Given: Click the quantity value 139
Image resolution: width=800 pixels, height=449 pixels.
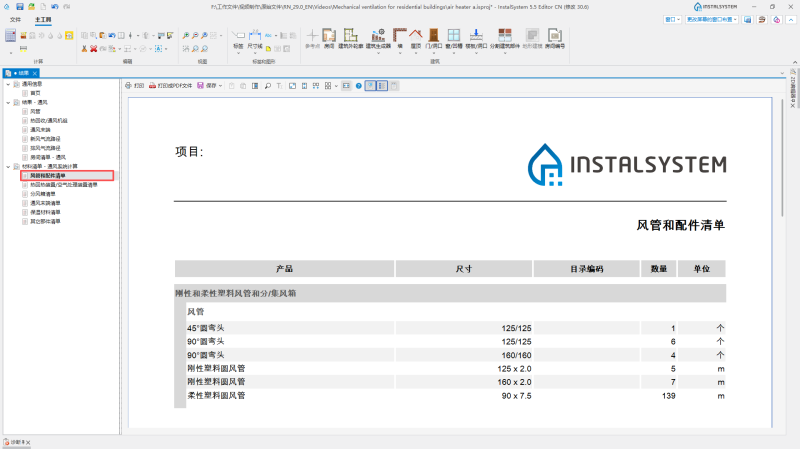Looking at the screenshot, I should 668,396.
